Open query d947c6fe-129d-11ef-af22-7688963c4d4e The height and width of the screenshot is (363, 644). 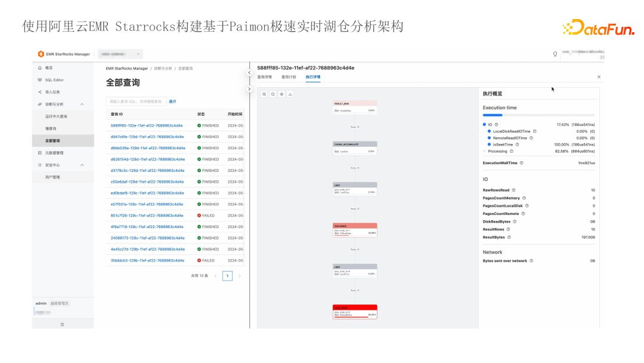(147, 137)
